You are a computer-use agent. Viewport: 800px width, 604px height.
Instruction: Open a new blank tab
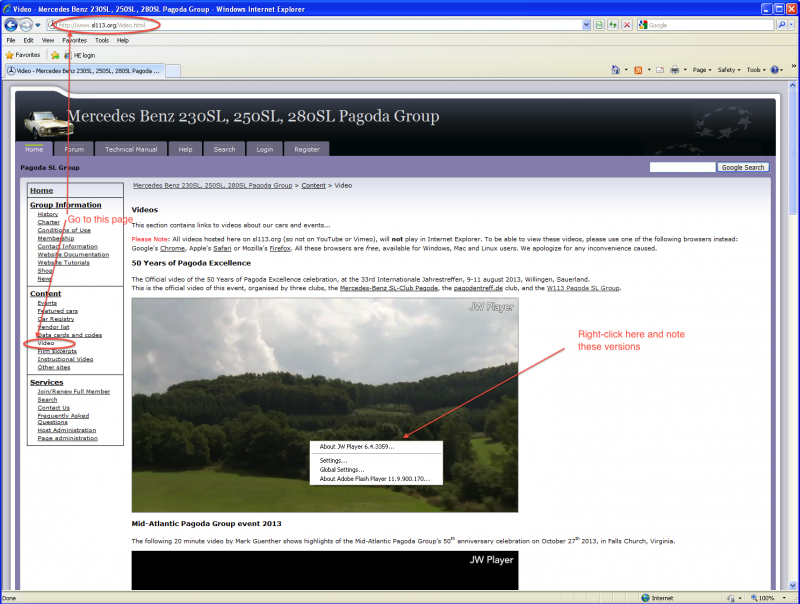[173, 71]
